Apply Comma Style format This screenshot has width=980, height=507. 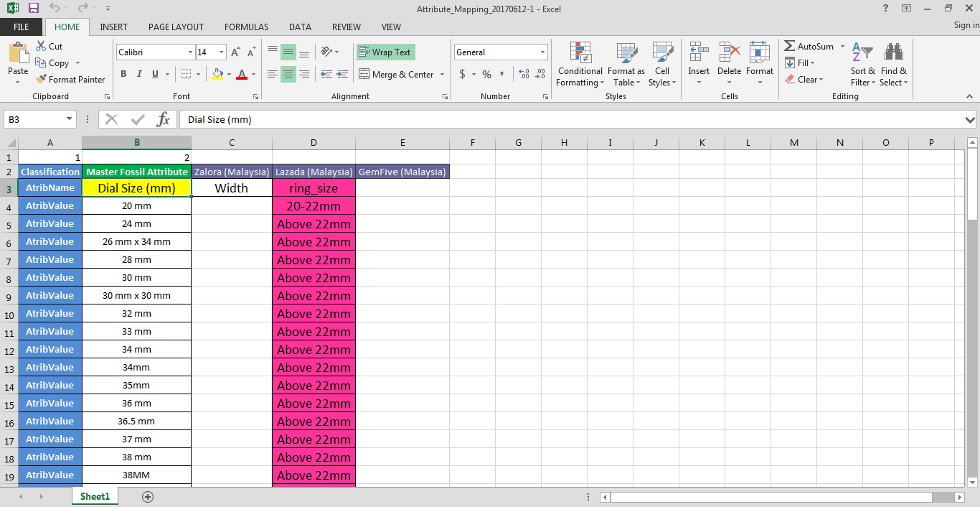point(501,74)
